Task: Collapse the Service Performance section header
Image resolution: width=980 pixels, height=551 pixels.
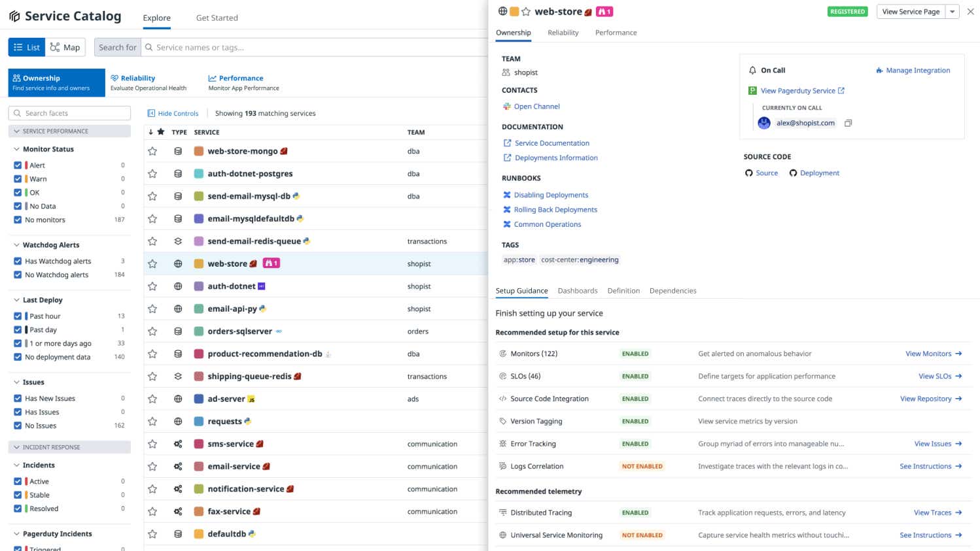Action: (16, 131)
